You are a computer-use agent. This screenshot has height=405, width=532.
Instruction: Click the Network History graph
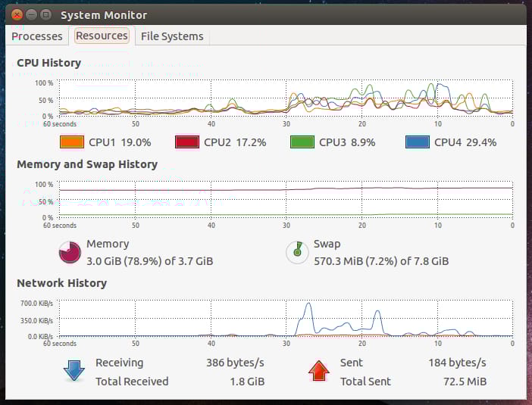coord(285,318)
